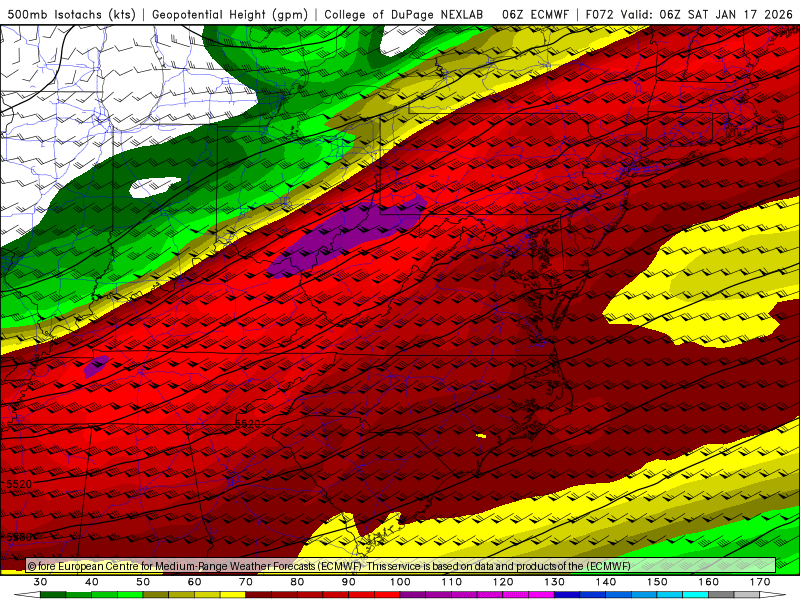Select 'College of DuPage NEXLAB' header text
Viewport: 800px width, 600px height.
[x=404, y=14]
